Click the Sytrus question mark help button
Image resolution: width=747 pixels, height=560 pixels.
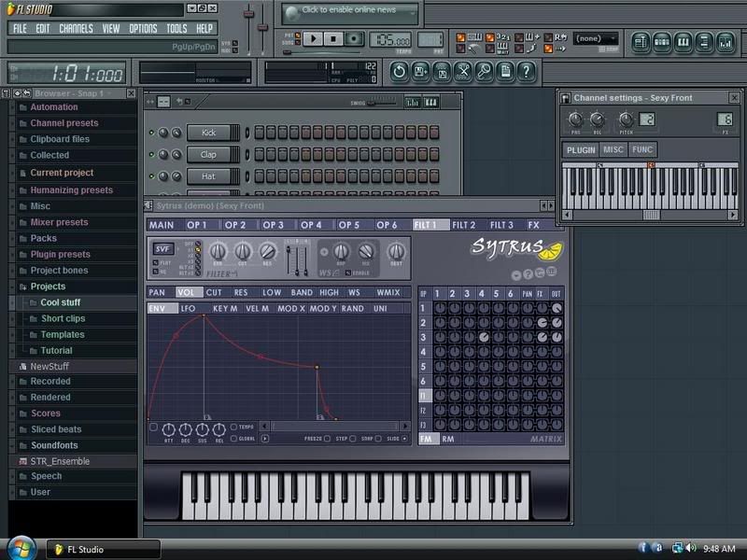pyautogui.click(x=528, y=274)
